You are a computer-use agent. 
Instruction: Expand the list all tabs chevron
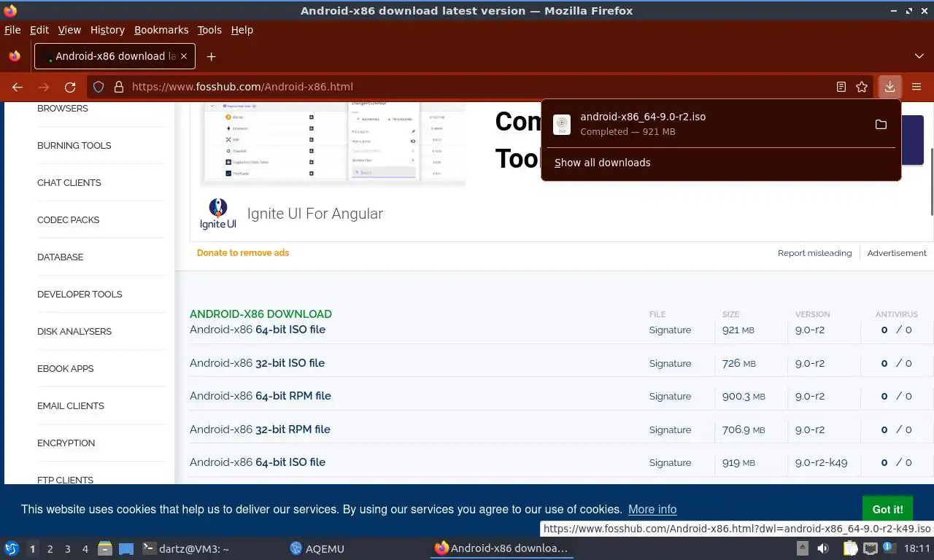(x=919, y=56)
